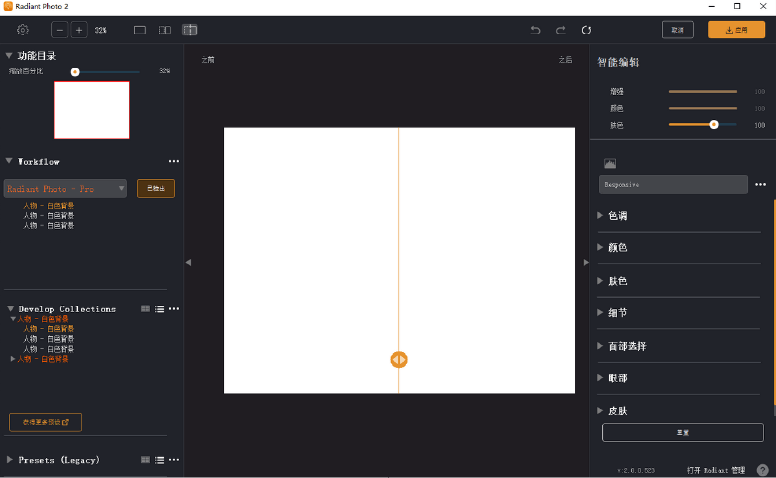Click the undo arrow icon
The height and width of the screenshot is (478, 776).
click(x=535, y=30)
